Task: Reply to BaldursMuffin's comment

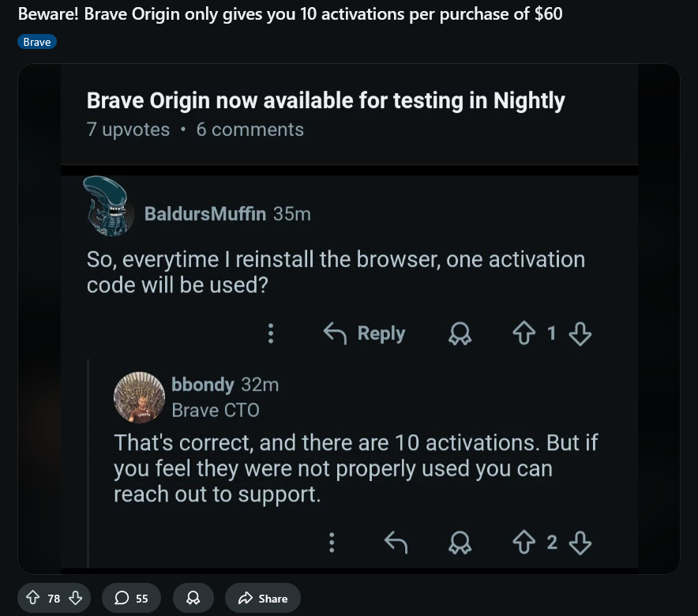Action: [x=366, y=333]
